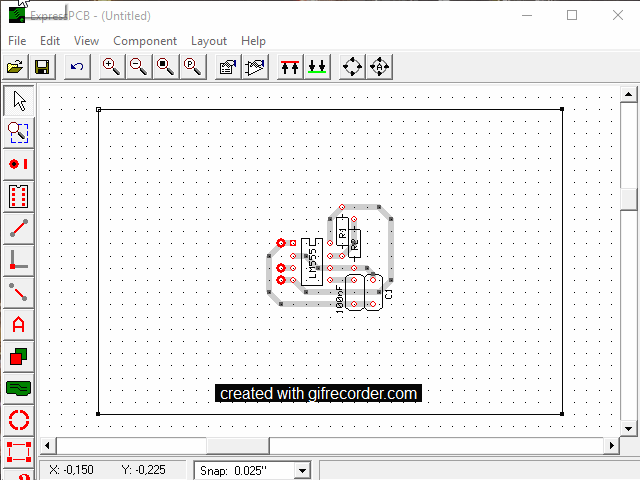Click the Y coordinate readout
The height and width of the screenshot is (480, 640).
point(143,470)
